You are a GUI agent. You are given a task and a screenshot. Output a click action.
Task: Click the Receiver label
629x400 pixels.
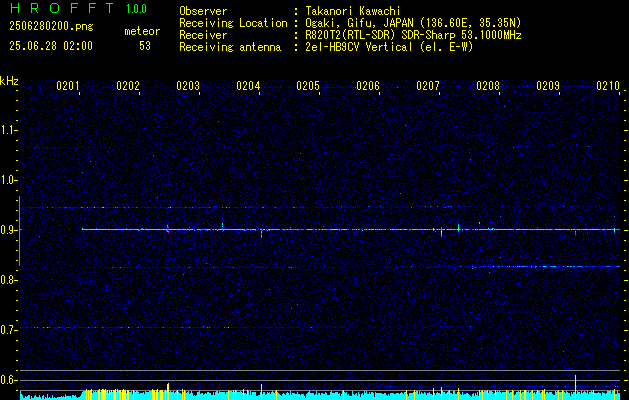203,35
